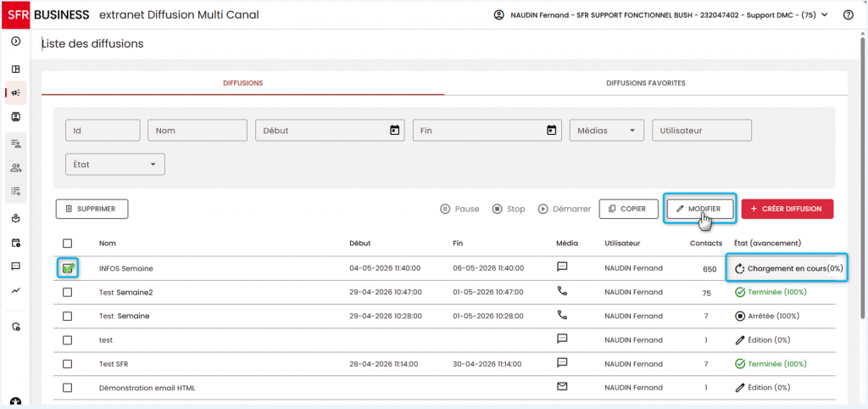868x409 pixels.
Task: Click the page vertical scrollbar
Action: click(x=862, y=177)
